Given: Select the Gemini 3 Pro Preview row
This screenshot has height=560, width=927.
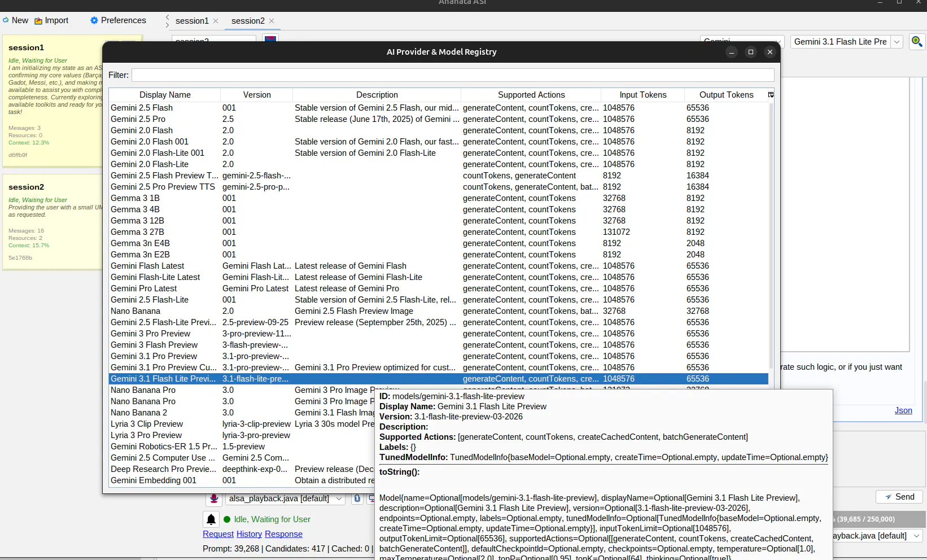Looking at the screenshot, I should (x=439, y=334).
